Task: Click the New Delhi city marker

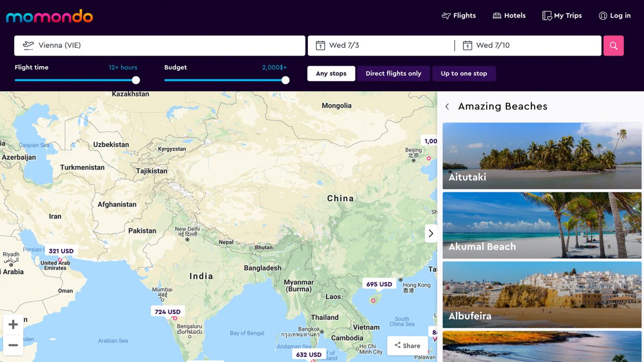Action: 188,239
